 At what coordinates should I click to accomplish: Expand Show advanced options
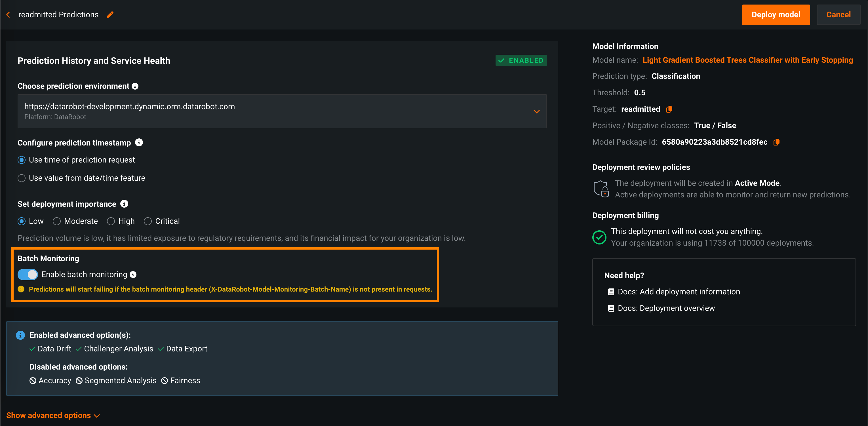tap(53, 416)
